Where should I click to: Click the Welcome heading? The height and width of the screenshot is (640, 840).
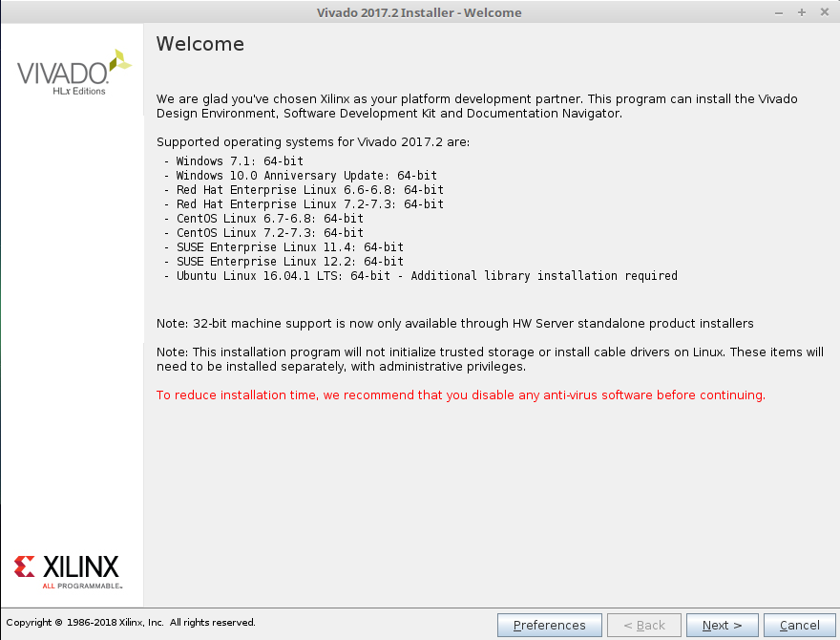point(200,44)
